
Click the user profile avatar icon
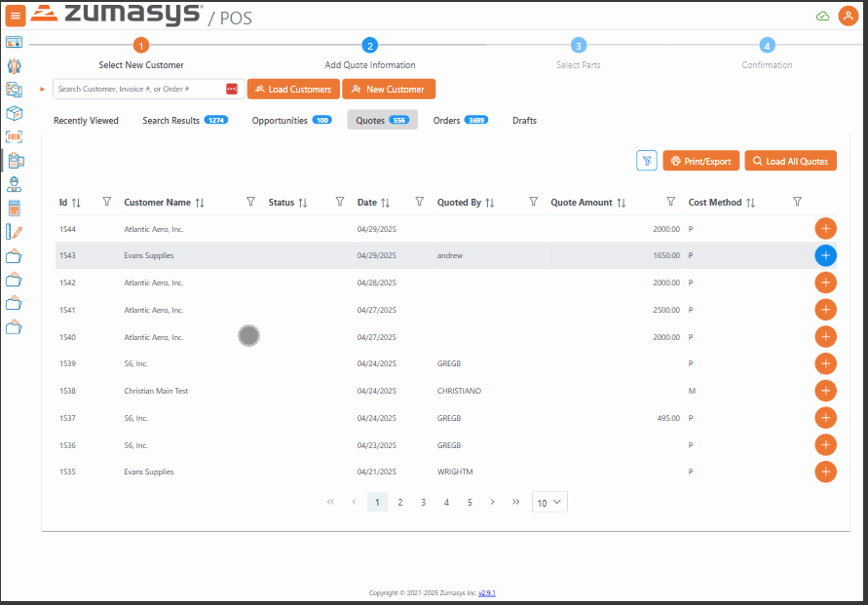pyautogui.click(x=848, y=16)
